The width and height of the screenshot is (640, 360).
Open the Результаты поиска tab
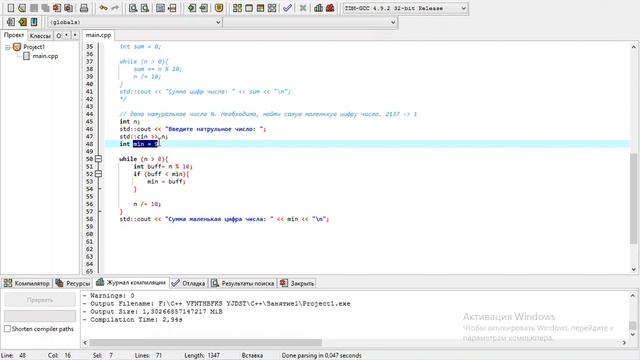pos(243,283)
